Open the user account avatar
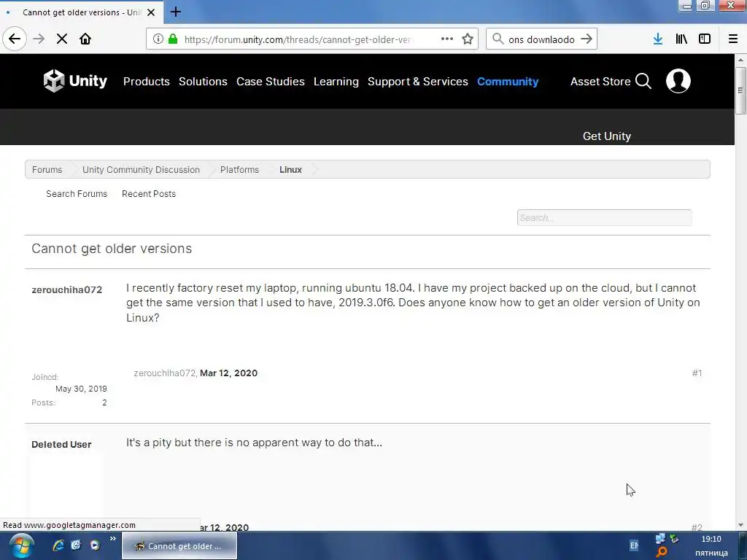 point(678,81)
